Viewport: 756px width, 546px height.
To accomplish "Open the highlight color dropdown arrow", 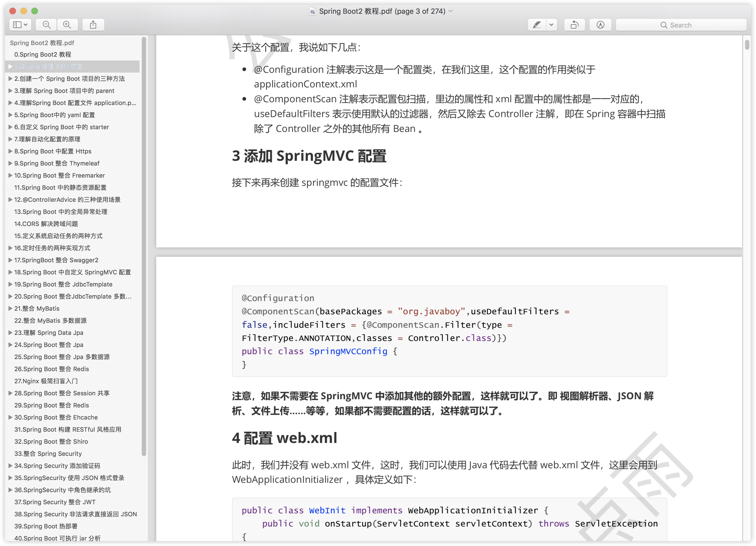I will pyautogui.click(x=551, y=25).
